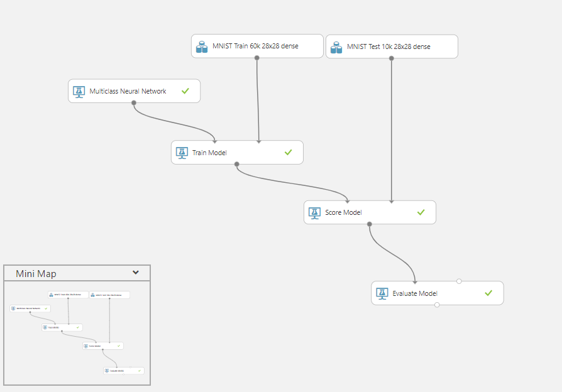The height and width of the screenshot is (392, 562).
Task: Click the Score Model module icon
Action: (x=314, y=213)
